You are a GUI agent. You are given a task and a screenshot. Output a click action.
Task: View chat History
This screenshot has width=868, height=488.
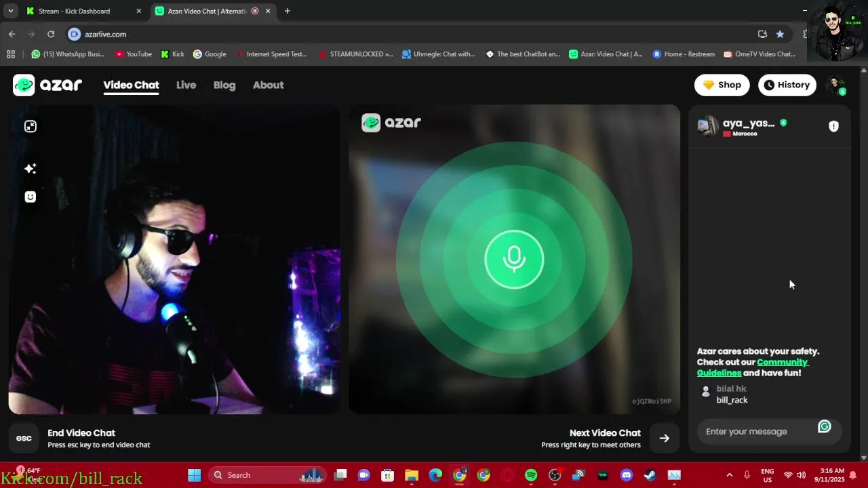point(787,85)
